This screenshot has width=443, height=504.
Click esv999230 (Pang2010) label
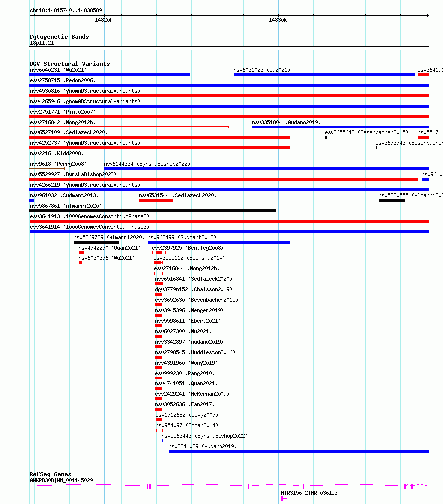pos(185,373)
